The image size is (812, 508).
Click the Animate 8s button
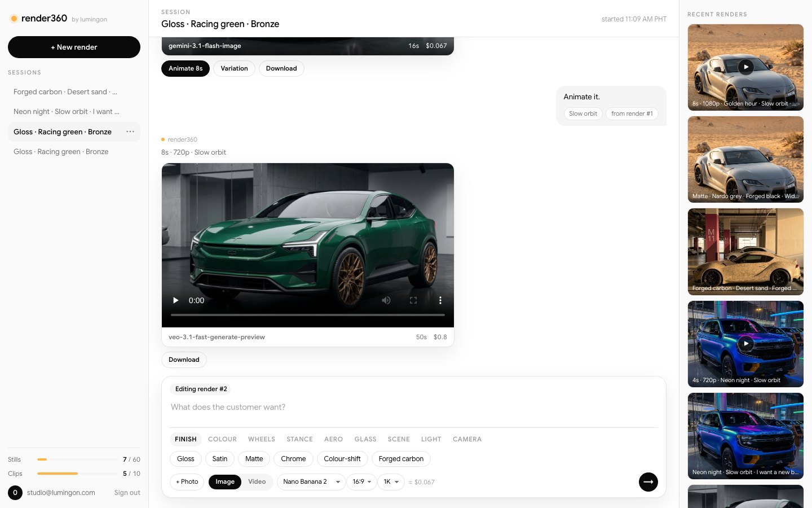tap(186, 68)
